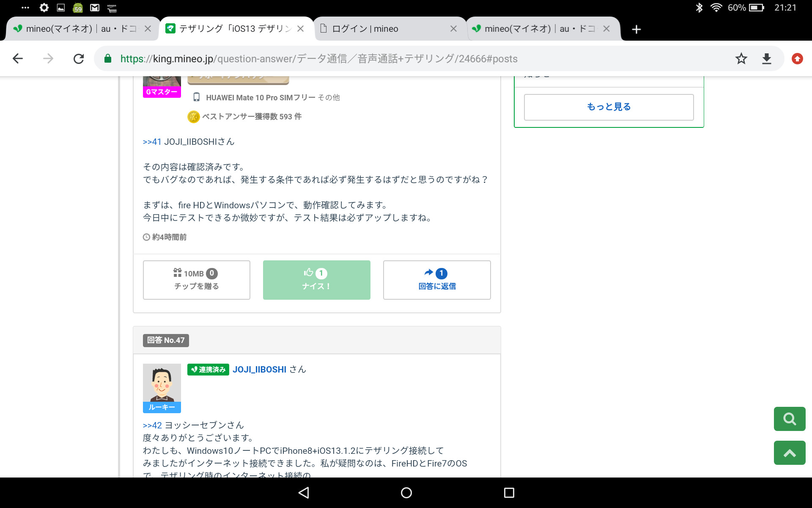Click the URL address bar field
Screen dimensions: 812x508
[x=414, y=58]
